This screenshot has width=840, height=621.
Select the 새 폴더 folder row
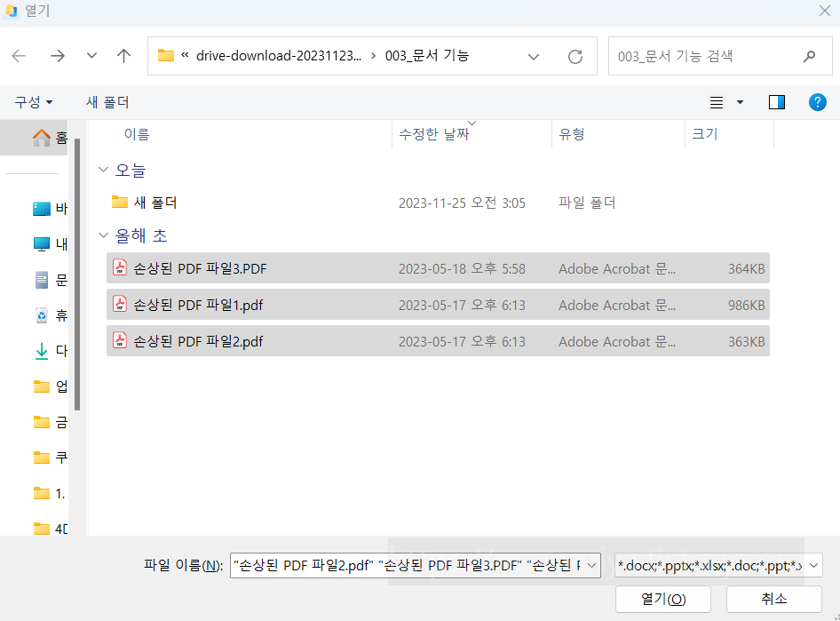click(x=439, y=203)
